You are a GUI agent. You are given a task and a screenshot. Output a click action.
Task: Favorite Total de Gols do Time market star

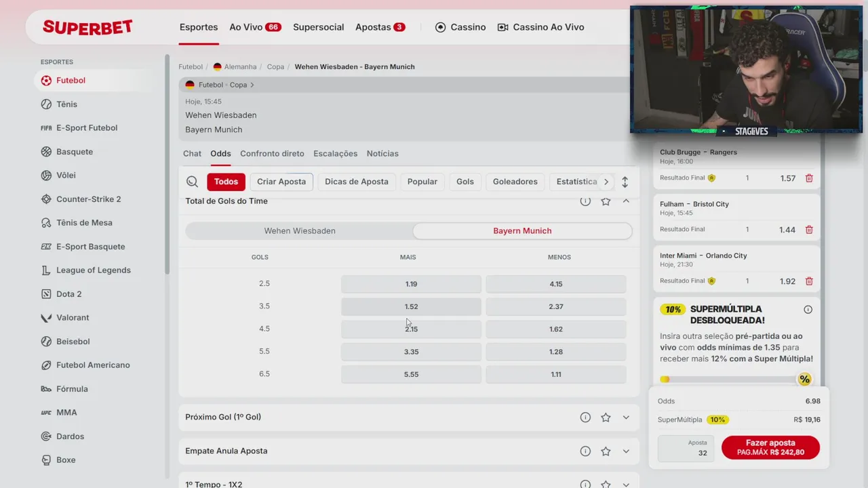pyautogui.click(x=606, y=201)
